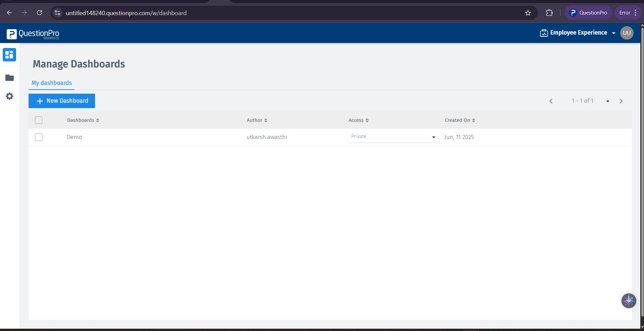Click the QuestionPro Workforce logo
The image size is (644, 331).
[33, 34]
